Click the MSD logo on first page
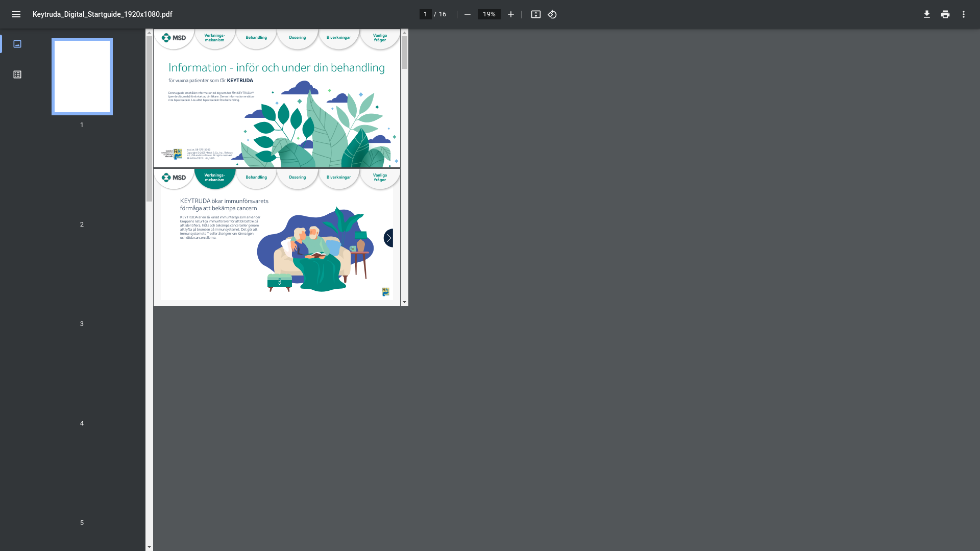 pos(174,38)
